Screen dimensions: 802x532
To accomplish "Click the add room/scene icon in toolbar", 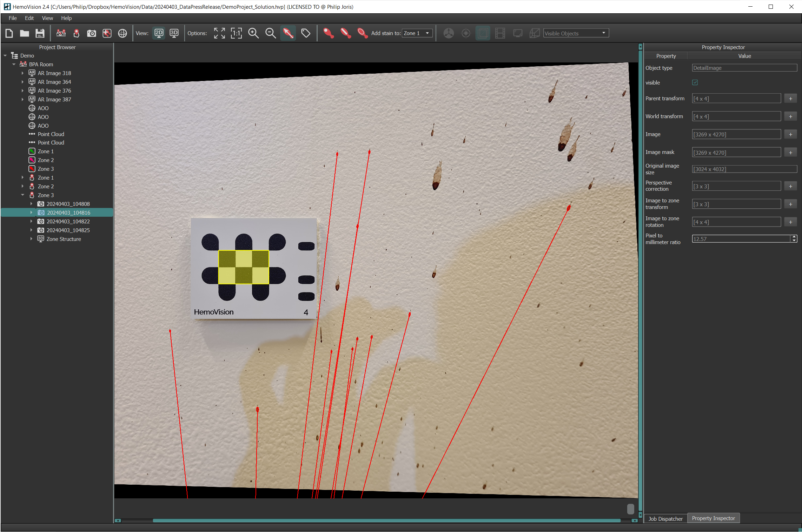I will [61, 33].
